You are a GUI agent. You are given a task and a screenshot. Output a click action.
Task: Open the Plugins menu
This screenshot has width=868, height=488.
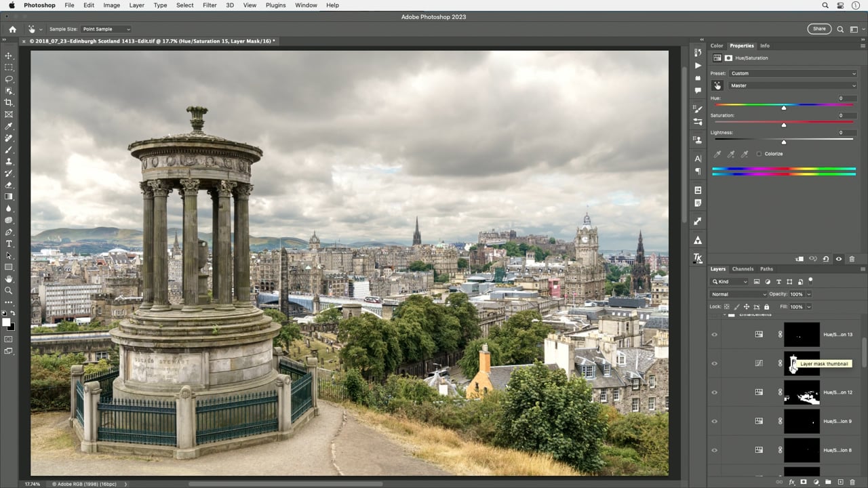[275, 5]
